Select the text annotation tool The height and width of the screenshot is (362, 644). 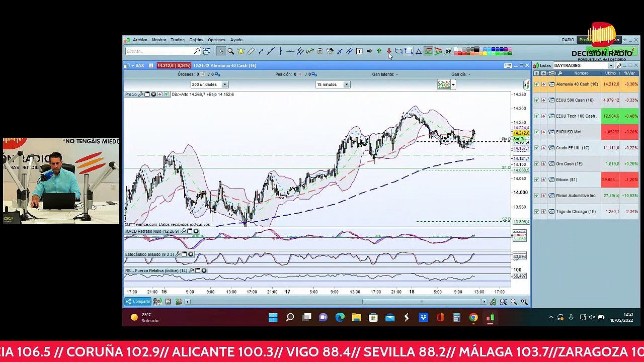pos(359,51)
